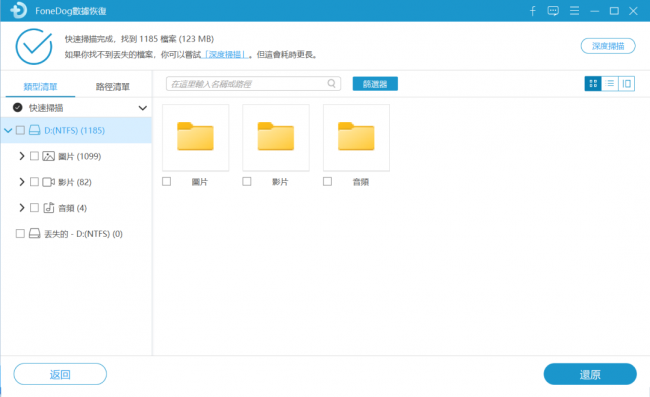Select the 音頻 (4) tree label
The height and width of the screenshot is (397, 650).
click(73, 208)
